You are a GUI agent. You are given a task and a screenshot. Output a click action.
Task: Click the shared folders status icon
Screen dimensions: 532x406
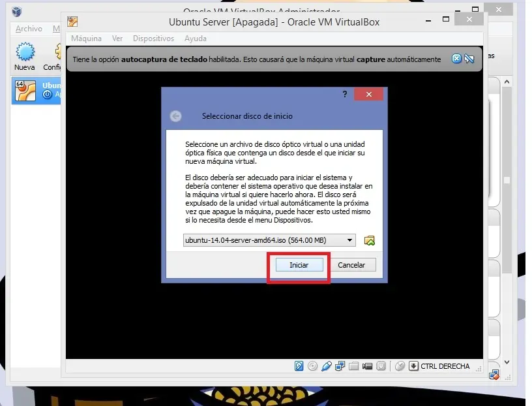point(353,366)
